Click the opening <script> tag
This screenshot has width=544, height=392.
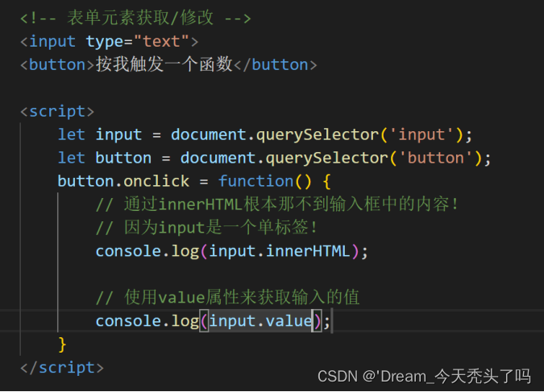pos(57,112)
